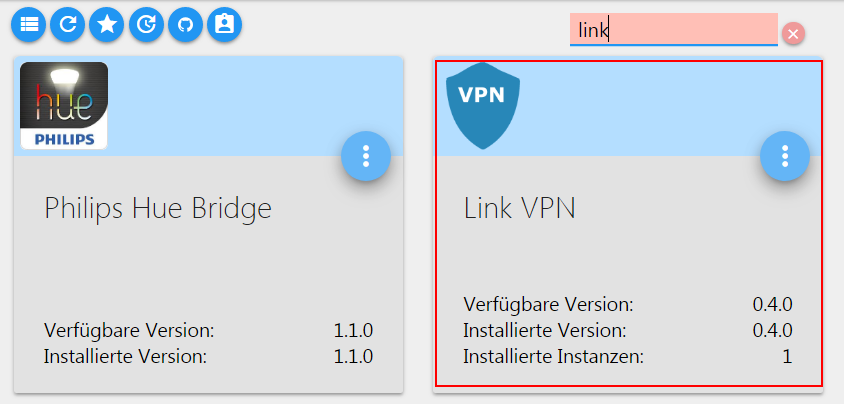
Task: Click the expert mode badge icon
Action: coord(224,25)
